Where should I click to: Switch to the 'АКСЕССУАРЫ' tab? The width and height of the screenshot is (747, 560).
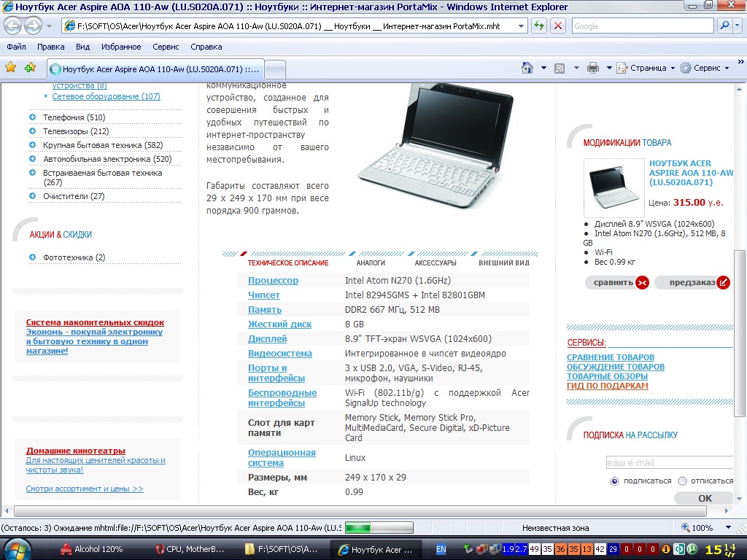436,262
